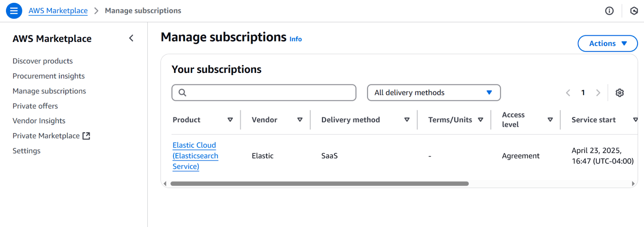Sort by Product column arrow
The image size is (644, 227).
point(230,120)
